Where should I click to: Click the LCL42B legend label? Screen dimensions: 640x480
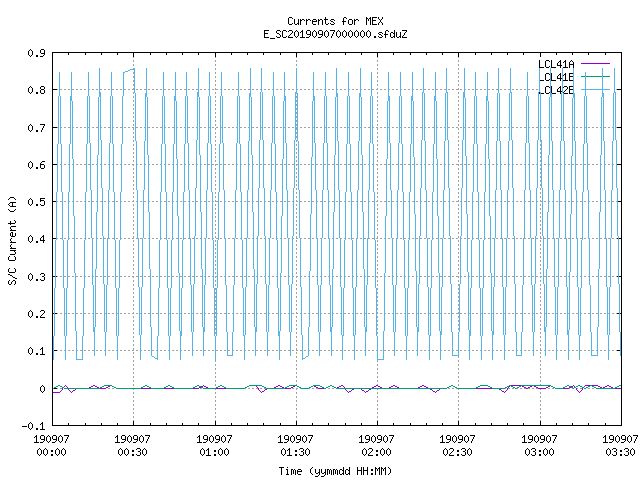point(556,90)
